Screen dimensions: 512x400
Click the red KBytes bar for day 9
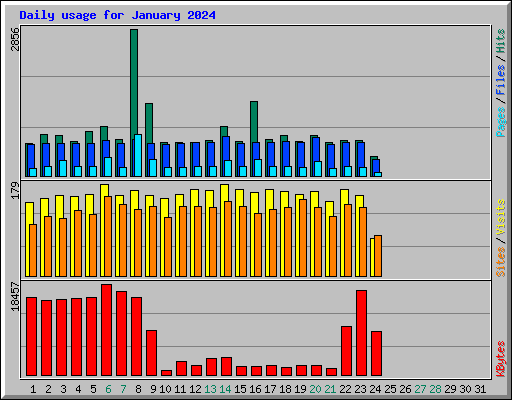pyautogui.click(x=151, y=353)
